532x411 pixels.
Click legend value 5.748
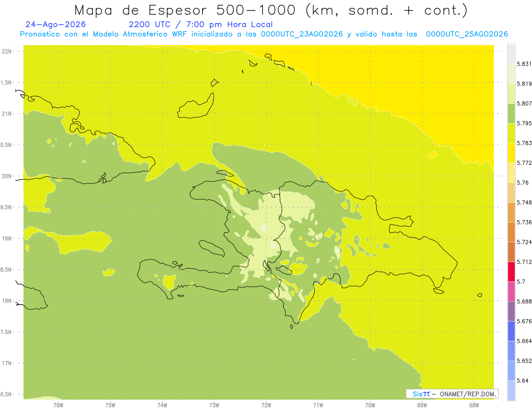click(x=524, y=202)
